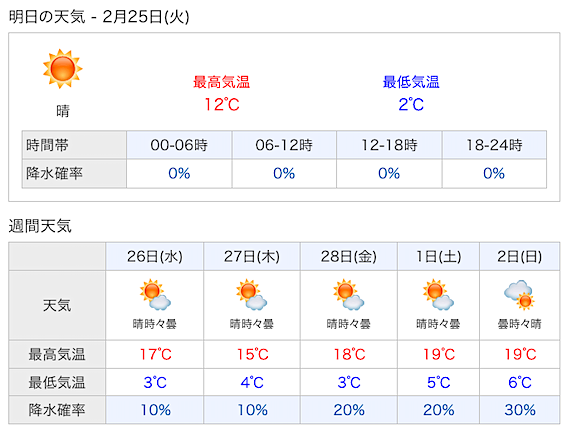This screenshot has width=567, height=431.
Task: Click the 1日(土) sun-and-cloud weather icon
Action: (438, 295)
